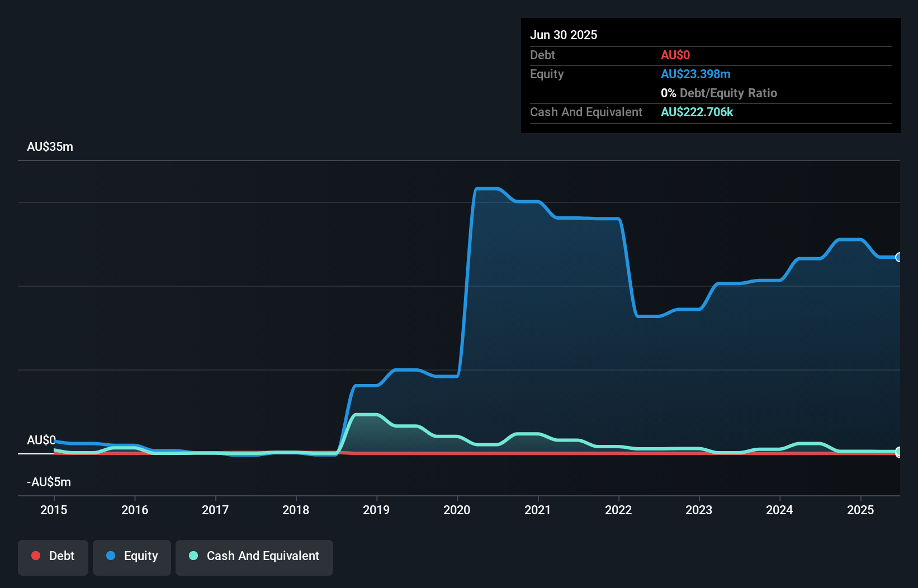Image resolution: width=918 pixels, height=588 pixels.
Task: Select the Equity endpoint marker at Jun 2025
Action: pyautogui.click(x=899, y=257)
